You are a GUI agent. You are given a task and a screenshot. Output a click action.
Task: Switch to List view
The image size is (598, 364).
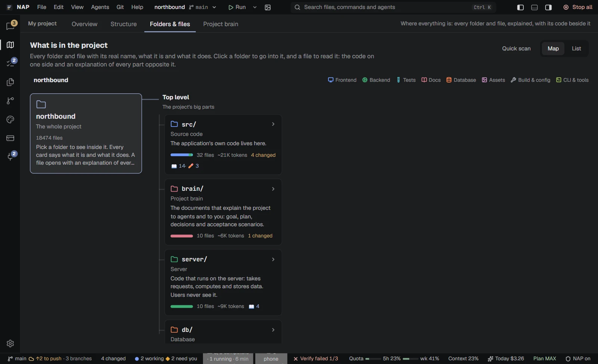(576, 49)
